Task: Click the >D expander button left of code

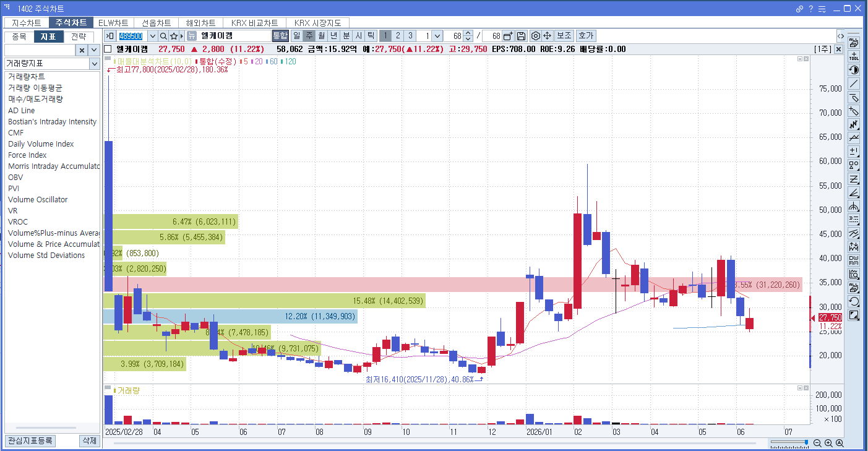Action: pos(110,36)
